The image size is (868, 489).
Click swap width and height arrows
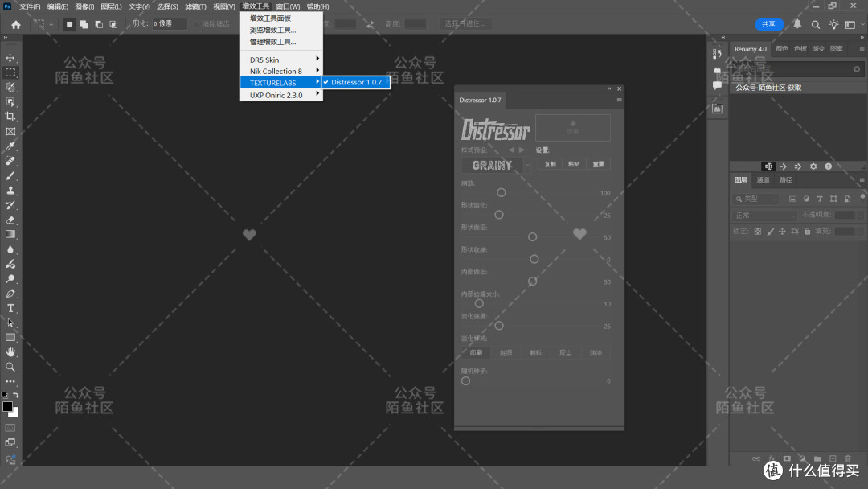click(x=371, y=24)
